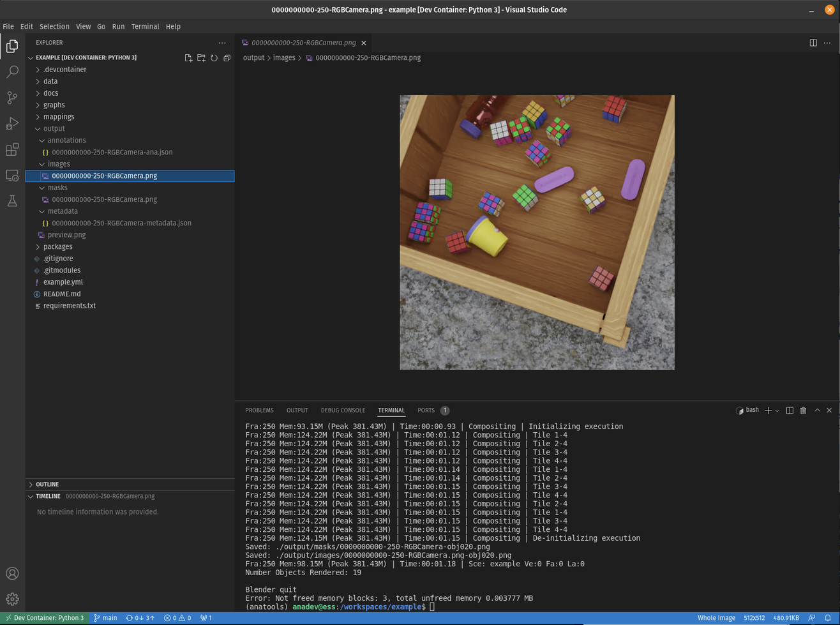Open the Testing flask icon
The height and width of the screenshot is (625, 840).
click(12, 201)
